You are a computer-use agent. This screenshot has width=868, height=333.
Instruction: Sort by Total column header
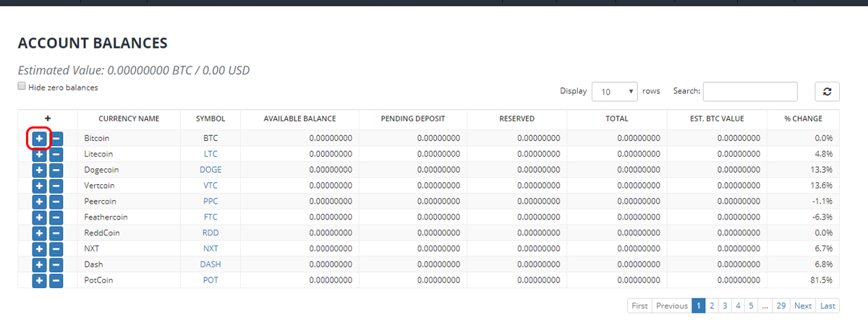point(617,118)
